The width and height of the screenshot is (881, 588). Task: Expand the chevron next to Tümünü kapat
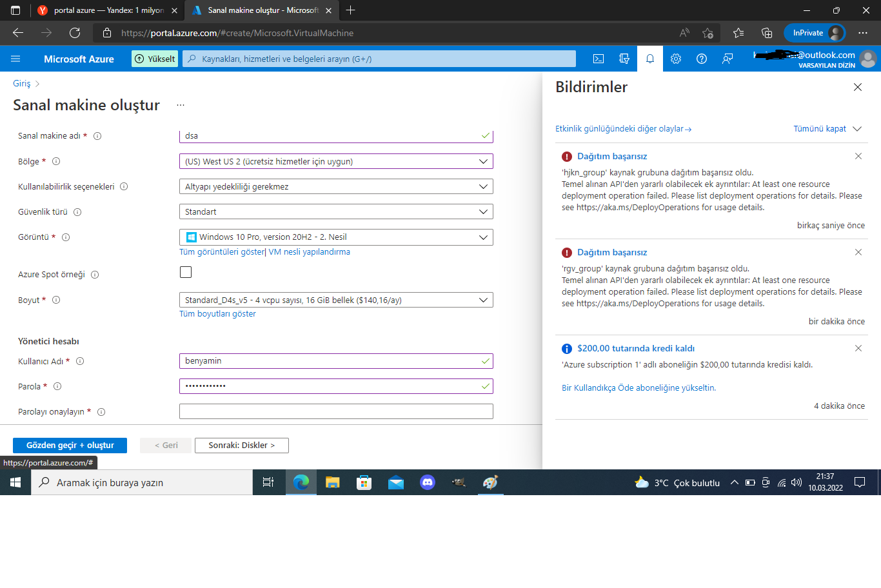point(857,129)
